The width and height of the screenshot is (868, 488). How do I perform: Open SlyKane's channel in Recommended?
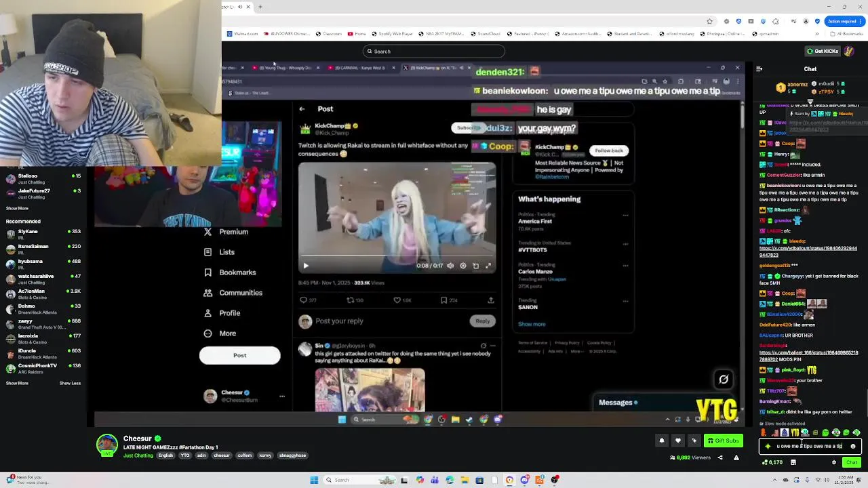pos(43,234)
